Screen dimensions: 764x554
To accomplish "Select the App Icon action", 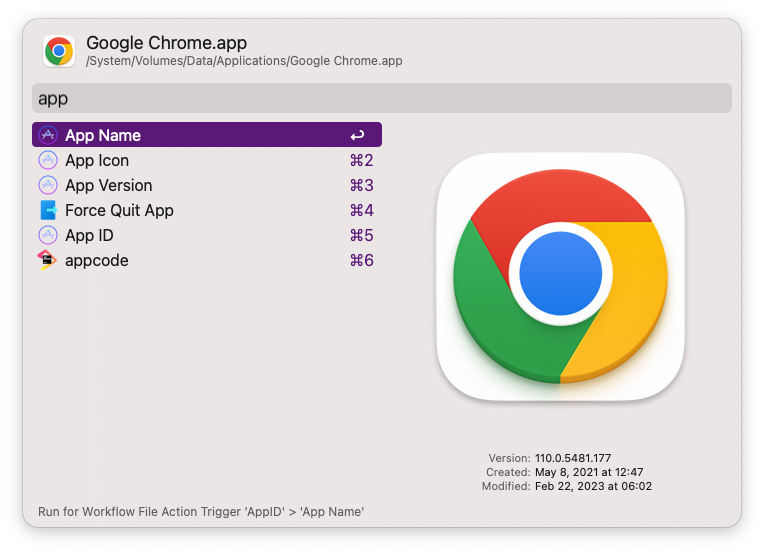I will coord(97,160).
